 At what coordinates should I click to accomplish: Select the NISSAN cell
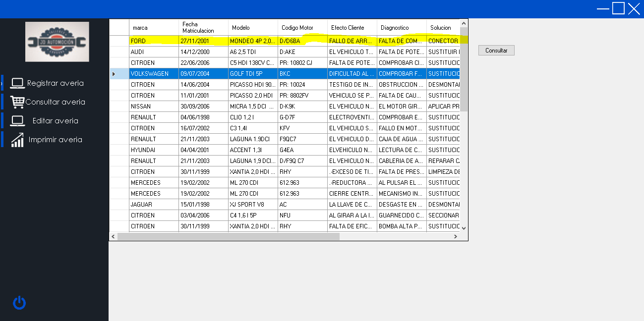click(154, 107)
